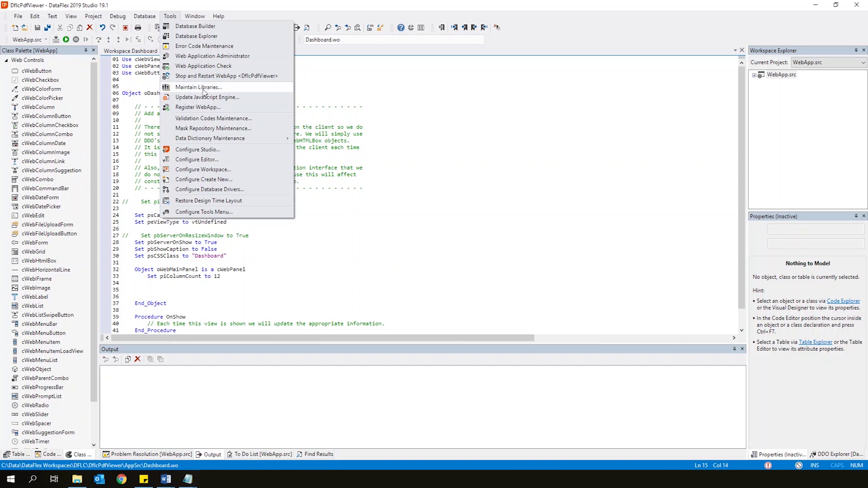868x488 pixels.
Task: Open the Current Project dropdown
Action: [863, 62]
